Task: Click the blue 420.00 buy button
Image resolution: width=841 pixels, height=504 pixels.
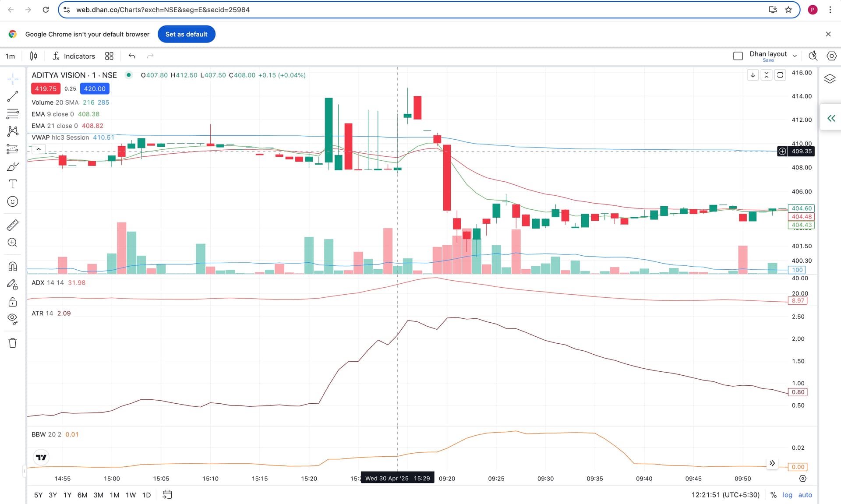Action: (x=95, y=88)
